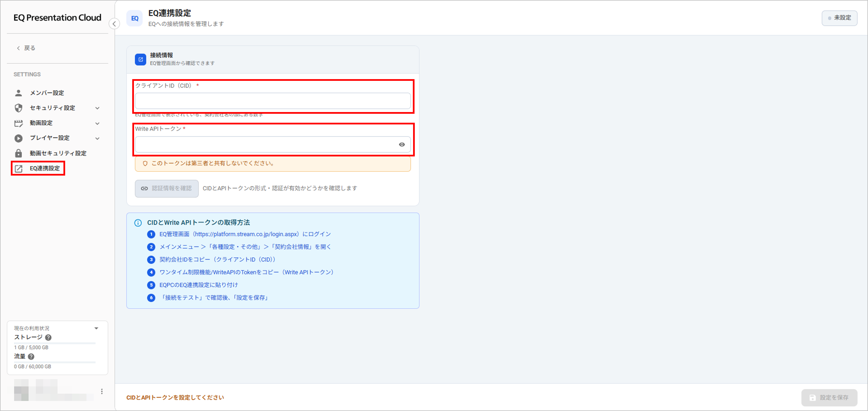The width and height of the screenshot is (868, 411).
Task: Click the 認証情報を確認 button
Action: [x=167, y=188]
